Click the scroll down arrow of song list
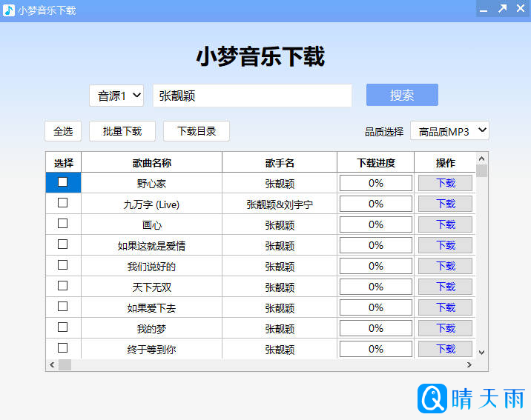The height and width of the screenshot is (420, 531). 481,353
